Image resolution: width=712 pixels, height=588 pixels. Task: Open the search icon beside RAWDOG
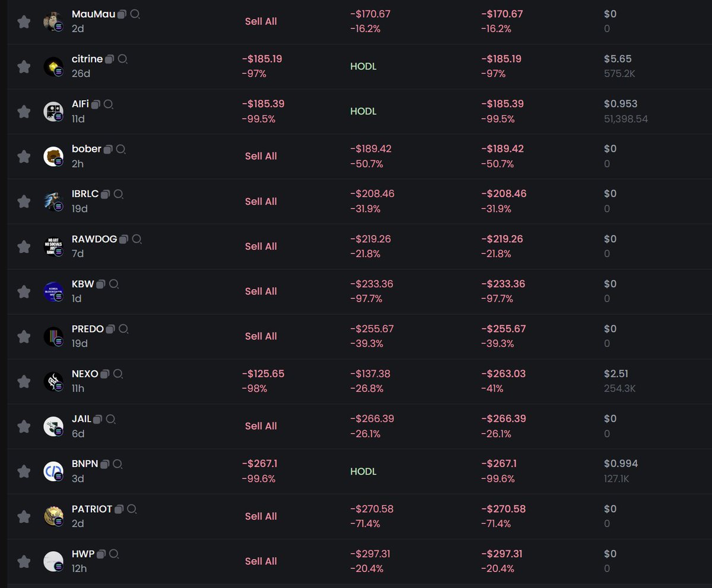(136, 240)
